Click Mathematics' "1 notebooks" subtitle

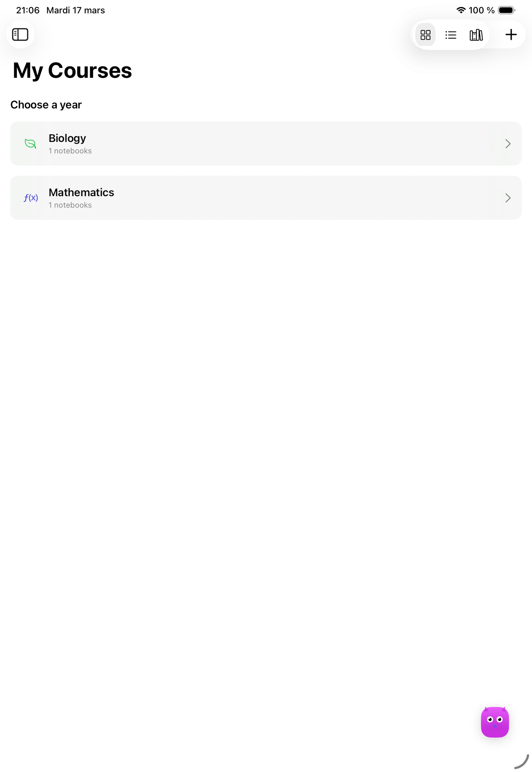tap(70, 206)
